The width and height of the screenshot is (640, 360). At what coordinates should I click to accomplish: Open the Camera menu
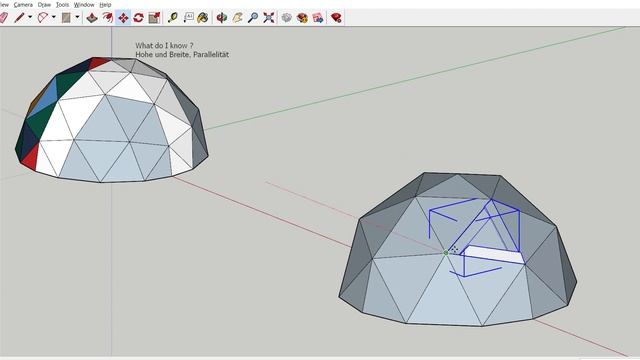click(23, 4)
